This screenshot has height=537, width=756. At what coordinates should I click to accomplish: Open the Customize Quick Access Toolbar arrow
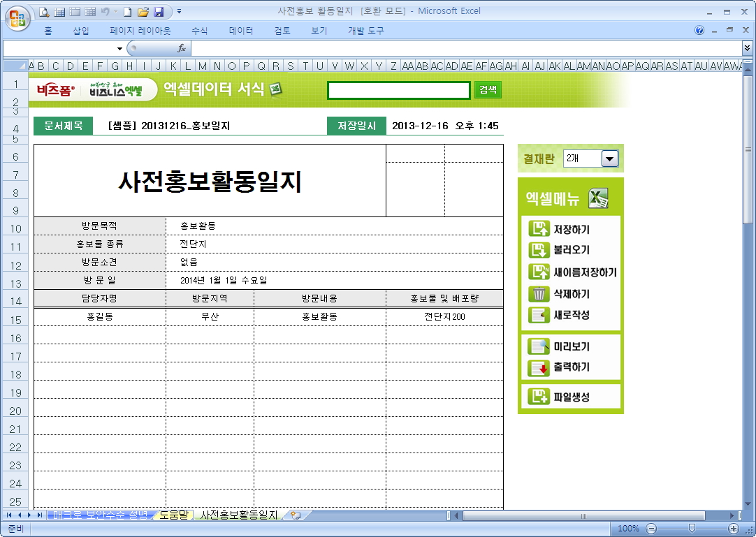pos(180,11)
